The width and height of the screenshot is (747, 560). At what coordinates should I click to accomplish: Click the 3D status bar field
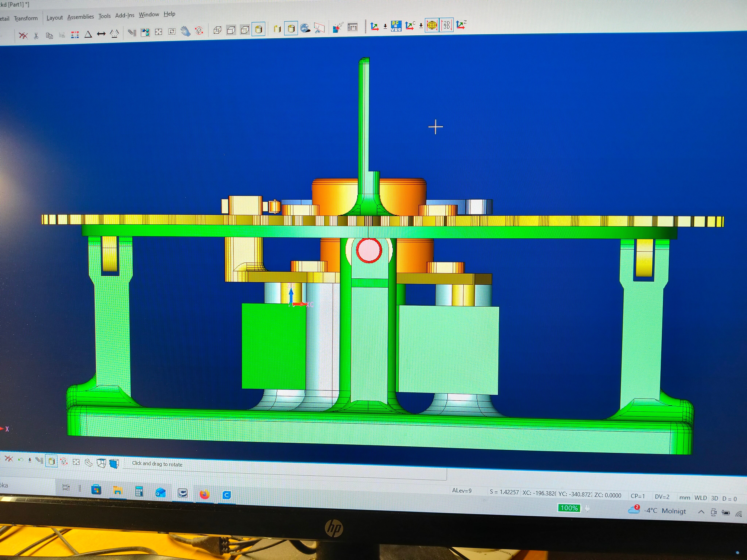coord(714,498)
